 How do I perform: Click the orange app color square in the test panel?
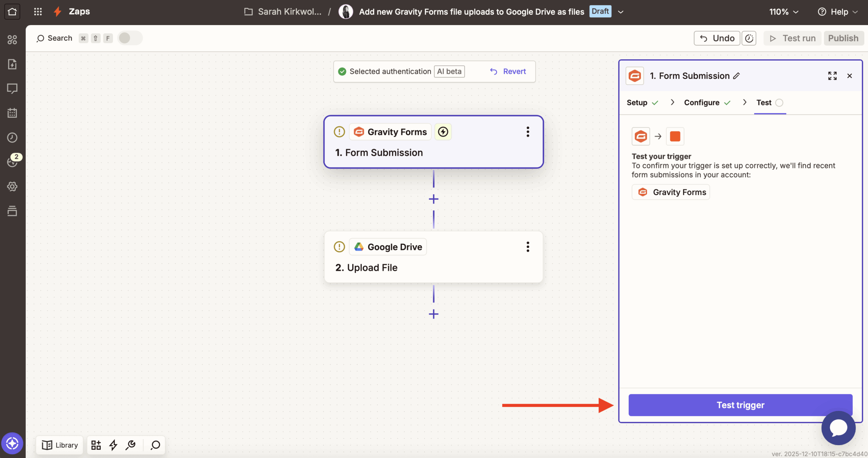(675, 136)
